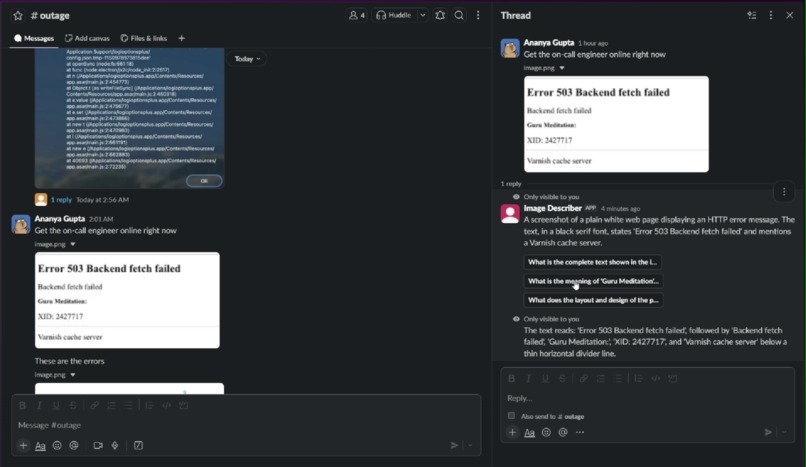Toggle bold in thread reply composer
Screen dimensions: 806x467
click(x=511, y=379)
